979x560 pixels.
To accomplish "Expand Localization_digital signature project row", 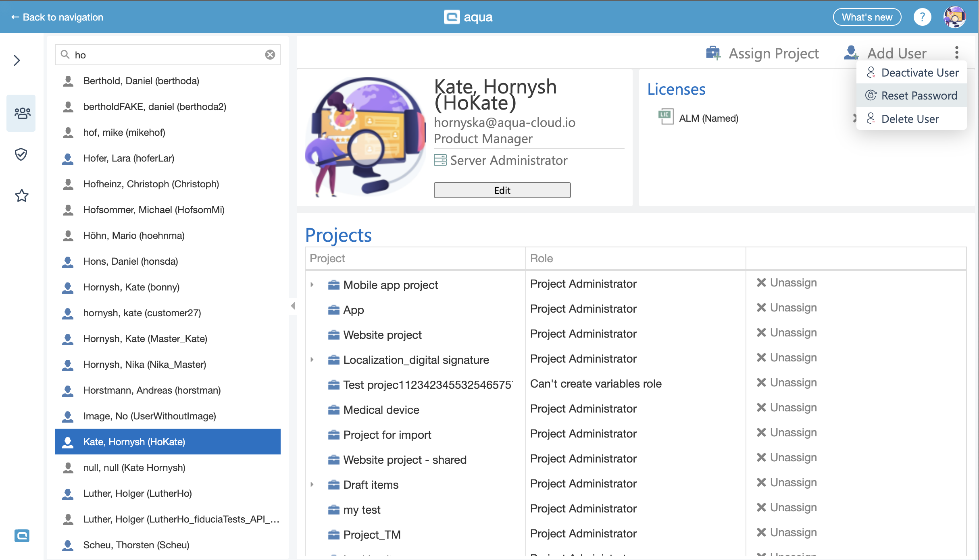I will click(312, 360).
